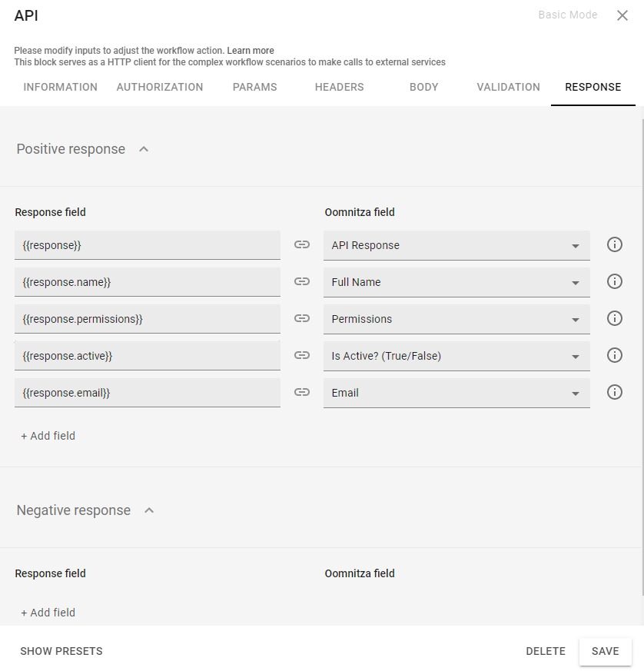Switch to Basic Mode
Viewport: 644px width, 671px height.
click(567, 15)
